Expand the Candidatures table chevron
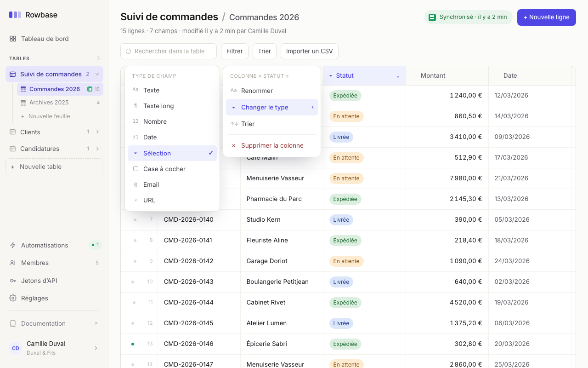588x368 pixels. click(97, 149)
